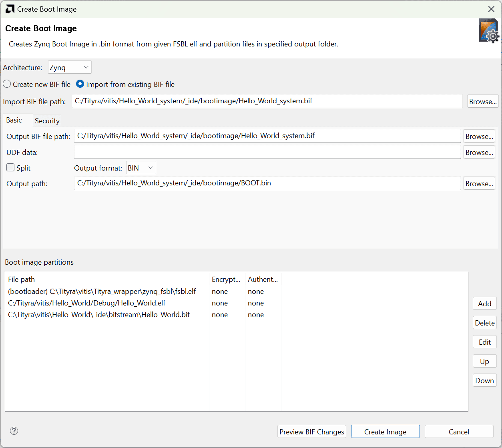
Task: Click the AMD logo in title bar
Action: click(10, 9)
